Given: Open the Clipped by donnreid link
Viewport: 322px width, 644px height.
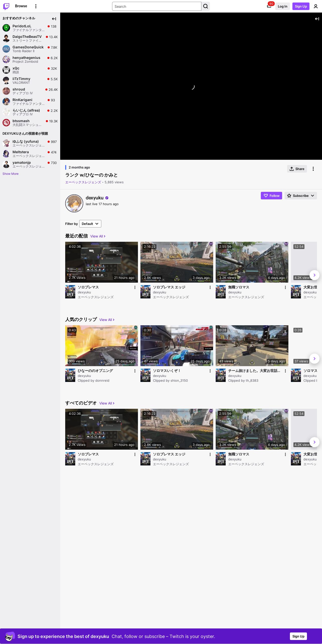Looking at the screenshot, I should [94, 381].
